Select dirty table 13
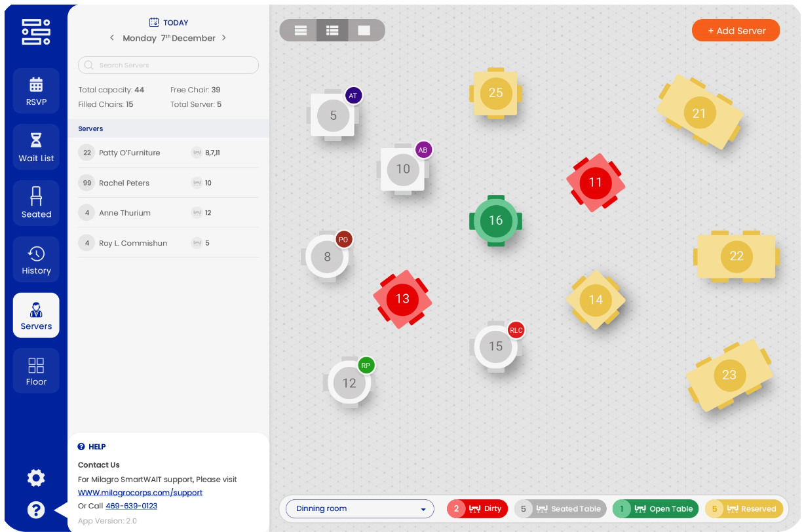The width and height of the screenshot is (804, 532). click(x=402, y=299)
